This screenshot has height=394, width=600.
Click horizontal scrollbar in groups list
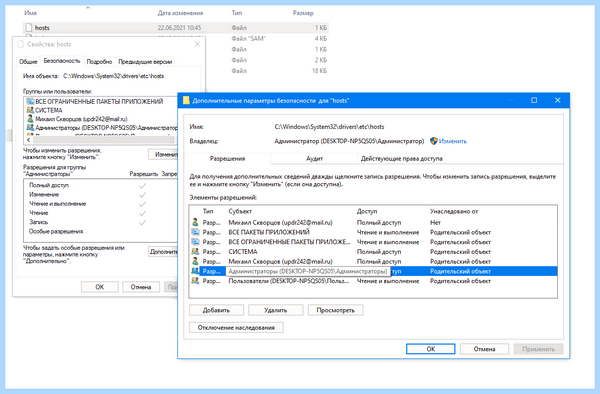pos(103,140)
